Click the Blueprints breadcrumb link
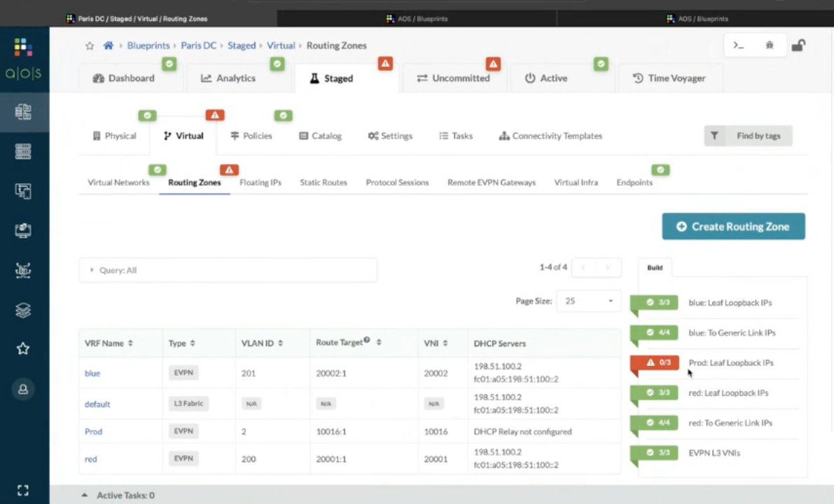Image resolution: width=834 pixels, height=504 pixels. pos(149,46)
